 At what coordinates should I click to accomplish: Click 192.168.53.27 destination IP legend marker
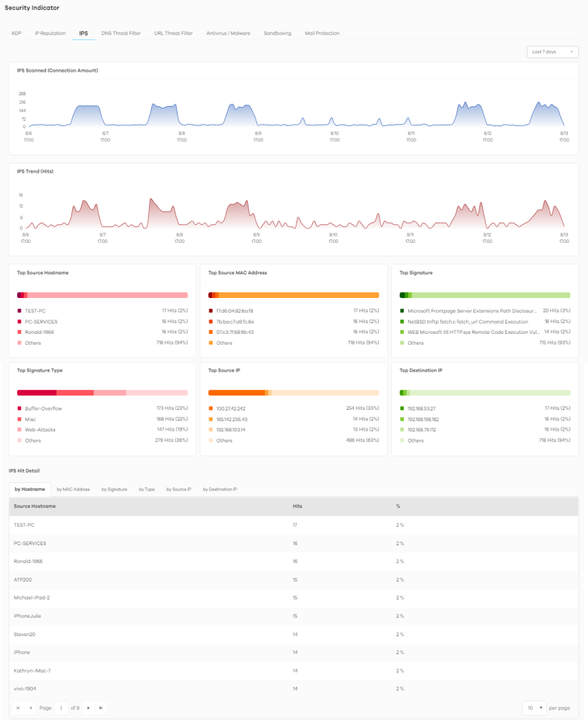[x=403, y=408]
